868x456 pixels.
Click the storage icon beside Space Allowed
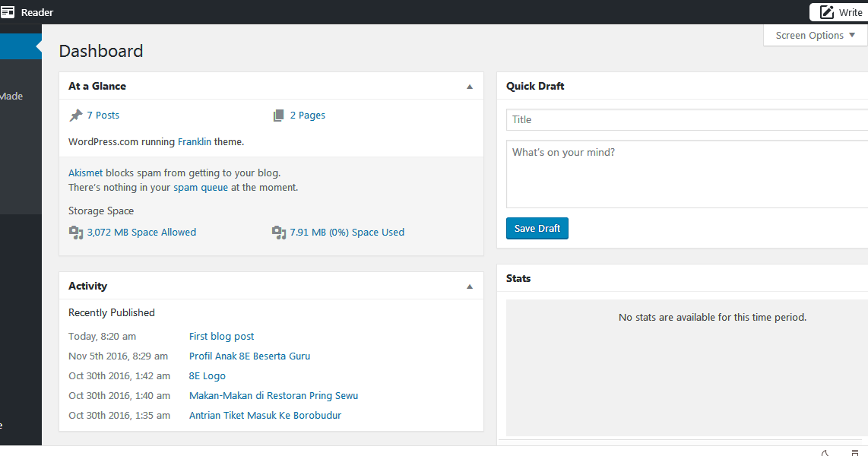coord(76,232)
